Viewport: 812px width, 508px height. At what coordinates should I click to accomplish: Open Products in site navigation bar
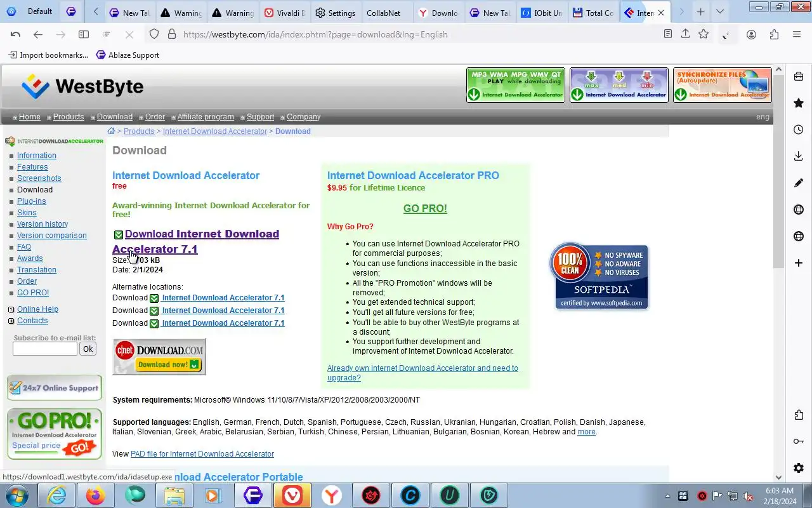click(x=69, y=117)
